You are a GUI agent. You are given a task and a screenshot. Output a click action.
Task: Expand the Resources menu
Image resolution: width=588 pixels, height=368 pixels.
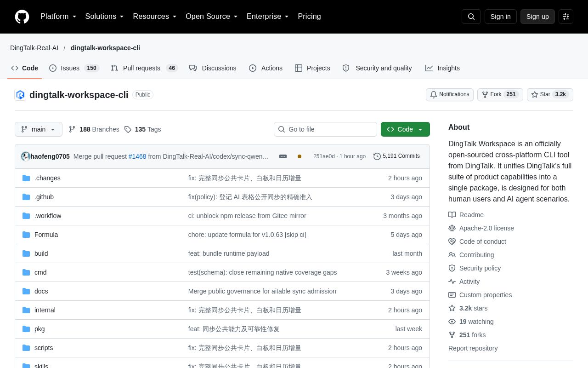click(x=155, y=17)
